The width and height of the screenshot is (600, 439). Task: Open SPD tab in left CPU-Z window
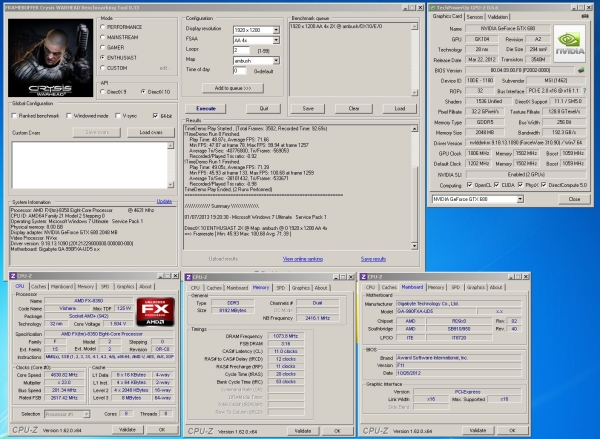(x=105, y=286)
